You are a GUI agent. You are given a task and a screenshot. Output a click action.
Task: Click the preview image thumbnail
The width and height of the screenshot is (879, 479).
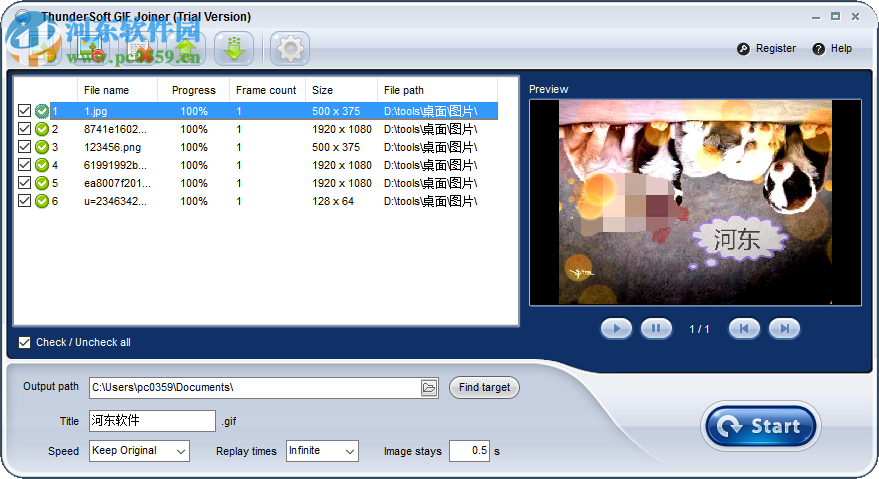695,202
